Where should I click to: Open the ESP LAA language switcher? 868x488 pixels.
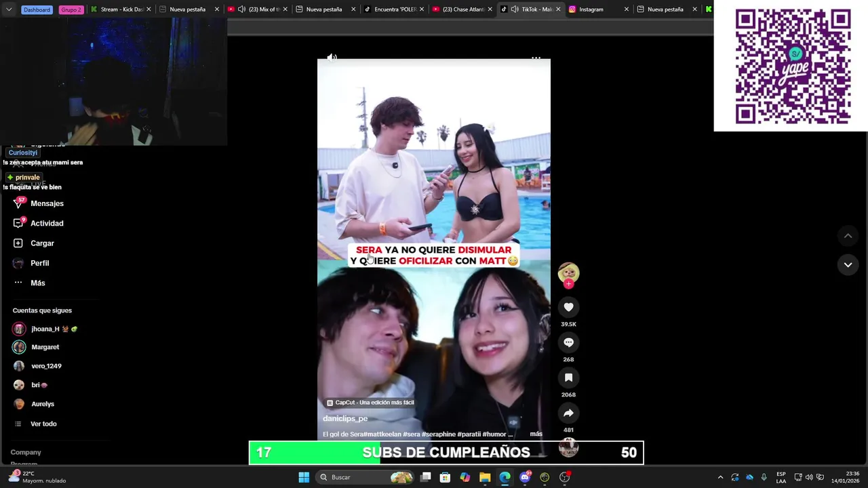[781, 477]
